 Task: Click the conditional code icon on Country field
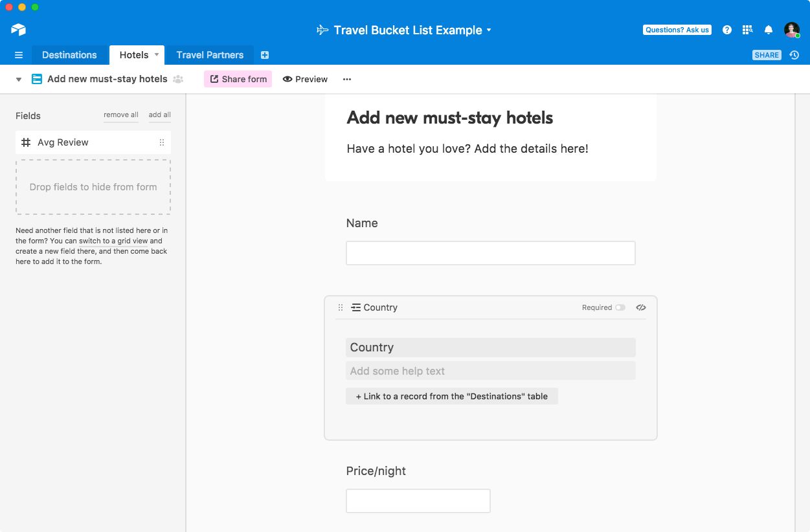[x=641, y=307]
